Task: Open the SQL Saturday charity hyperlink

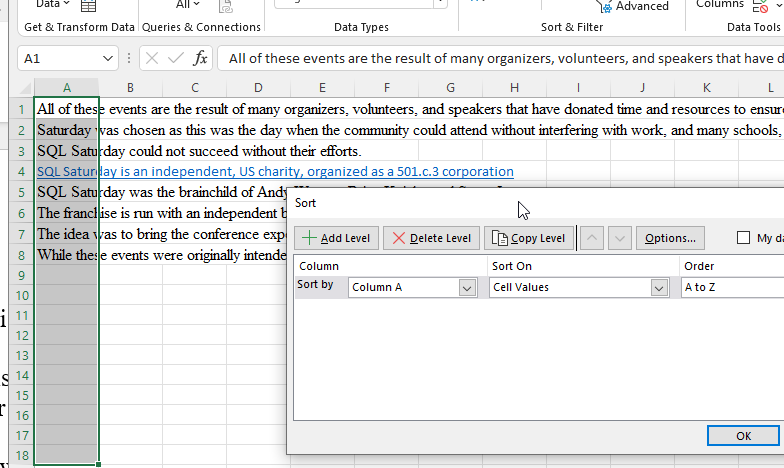Action: click(274, 172)
